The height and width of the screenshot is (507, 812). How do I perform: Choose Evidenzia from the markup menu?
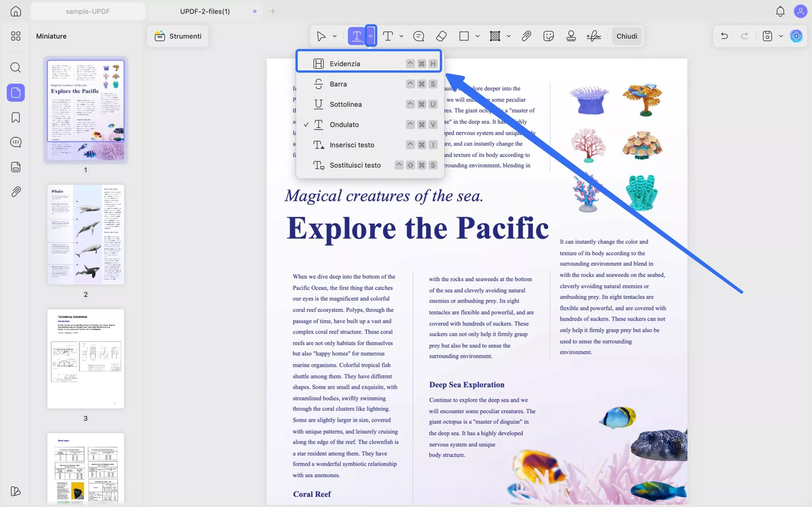pos(344,64)
